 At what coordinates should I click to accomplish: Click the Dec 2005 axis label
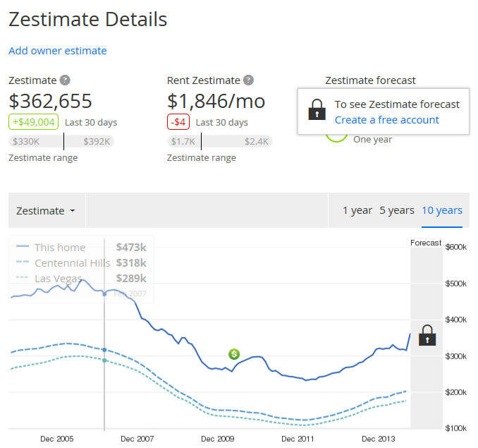(x=57, y=439)
